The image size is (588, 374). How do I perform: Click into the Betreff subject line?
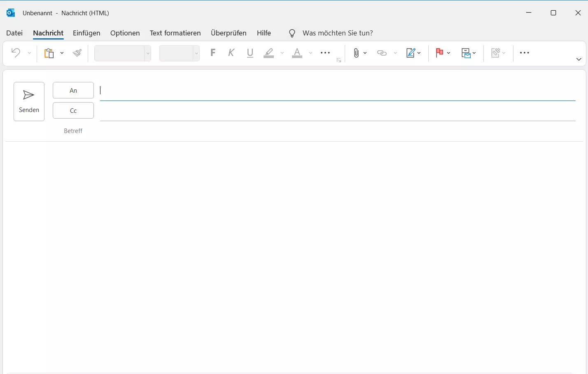(x=338, y=131)
